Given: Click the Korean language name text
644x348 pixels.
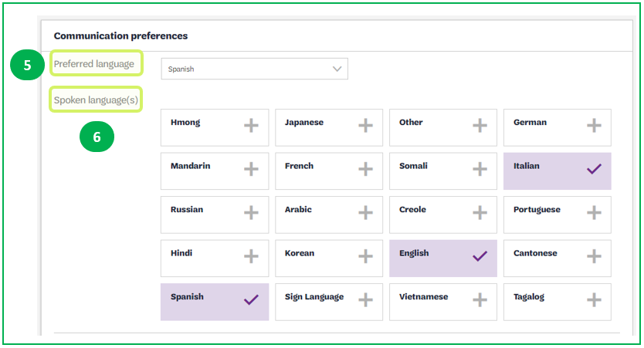Looking at the screenshot, I should [300, 253].
